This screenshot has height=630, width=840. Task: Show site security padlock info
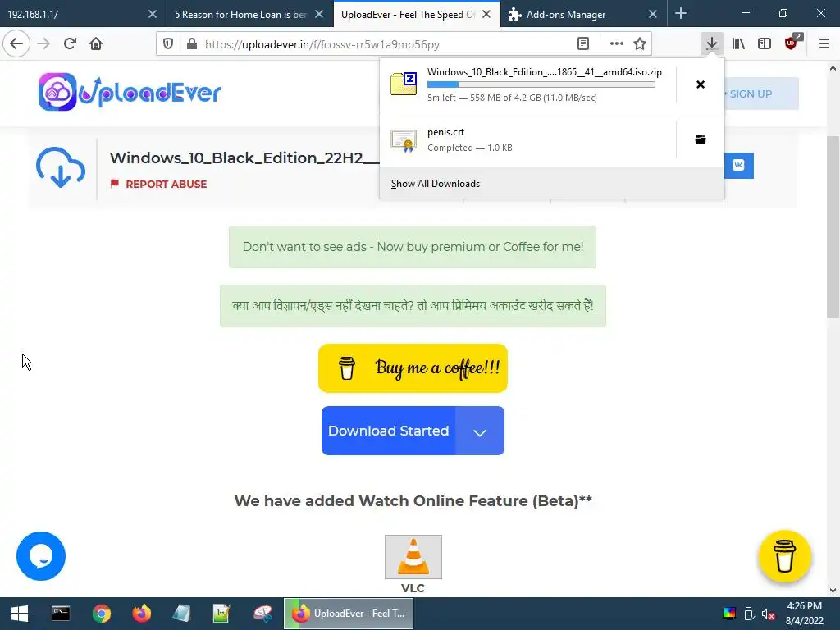191,44
